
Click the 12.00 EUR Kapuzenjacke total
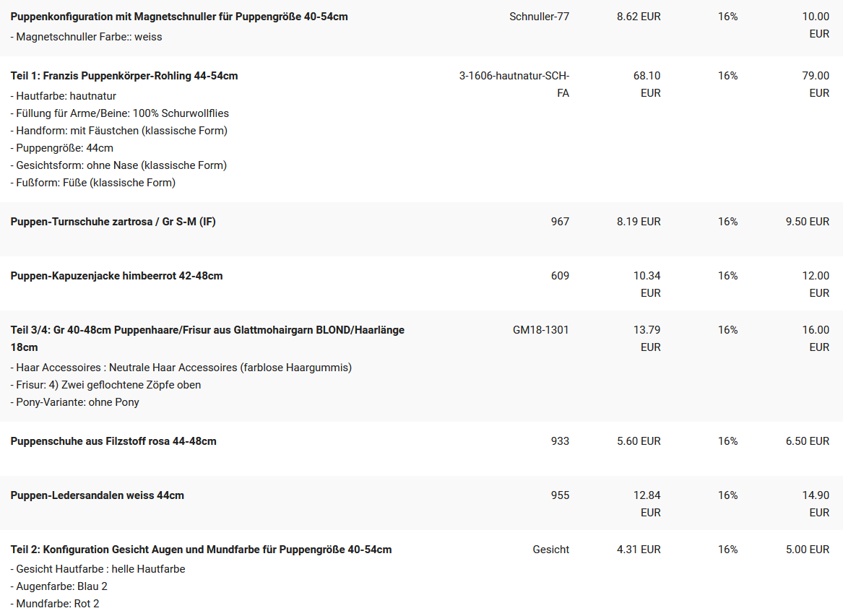(x=816, y=285)
